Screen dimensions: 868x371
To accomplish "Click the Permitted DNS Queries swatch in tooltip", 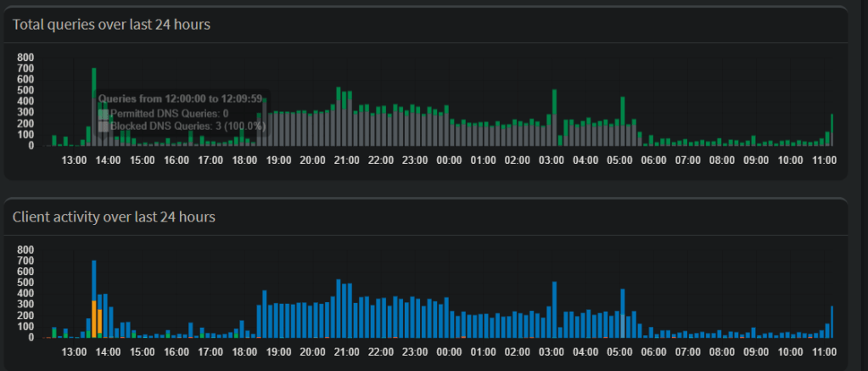I will pos(104,113).
